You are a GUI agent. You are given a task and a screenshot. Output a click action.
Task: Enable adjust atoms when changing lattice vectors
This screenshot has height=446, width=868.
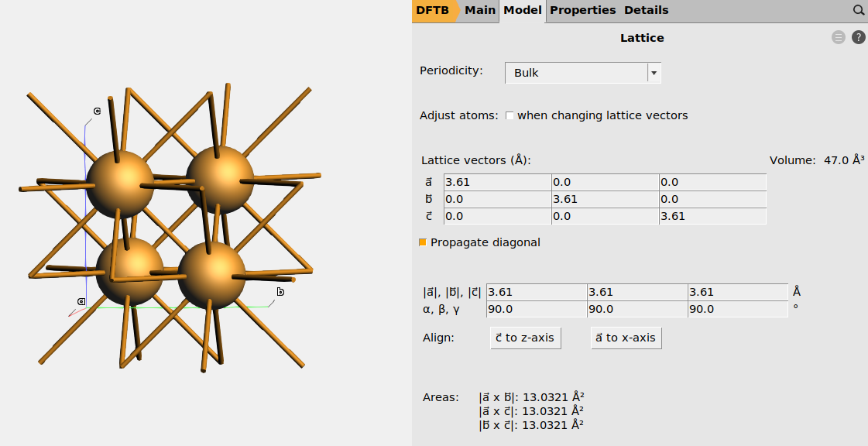coord(509,115)
